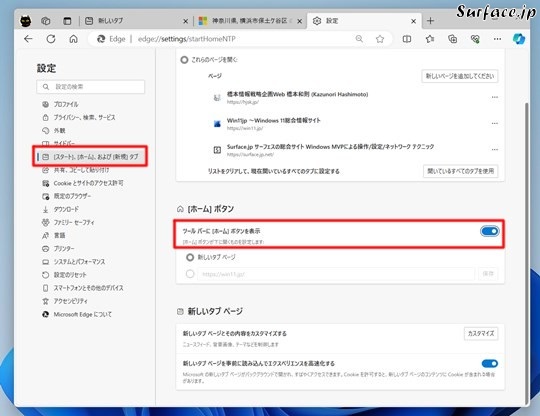Toggle 新しいタブ ページを事前に読み込む switch

489,364
